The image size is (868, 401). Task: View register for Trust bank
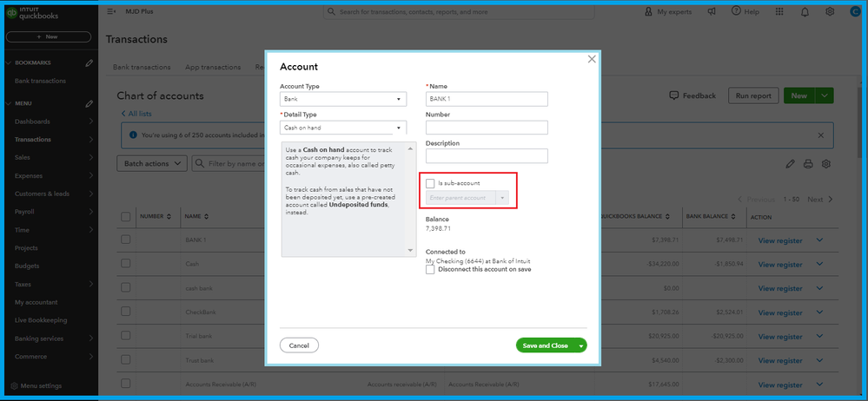780,360
